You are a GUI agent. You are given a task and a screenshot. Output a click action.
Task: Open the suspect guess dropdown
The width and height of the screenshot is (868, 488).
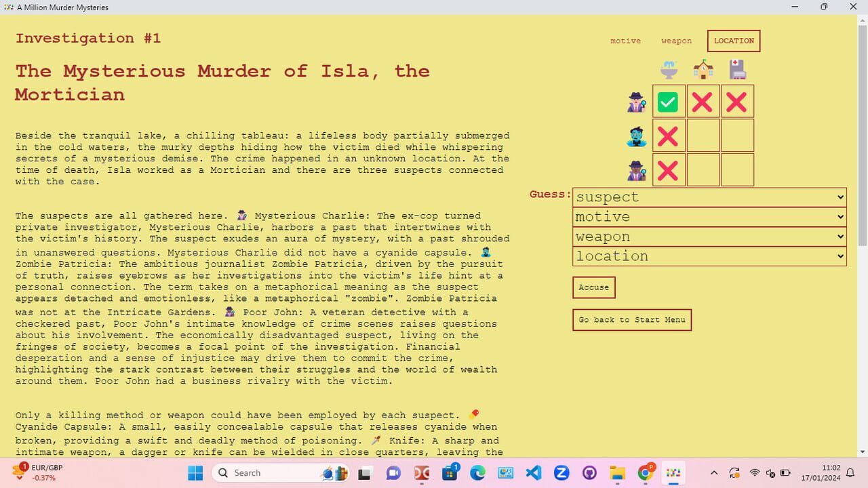tap(709, 197)
